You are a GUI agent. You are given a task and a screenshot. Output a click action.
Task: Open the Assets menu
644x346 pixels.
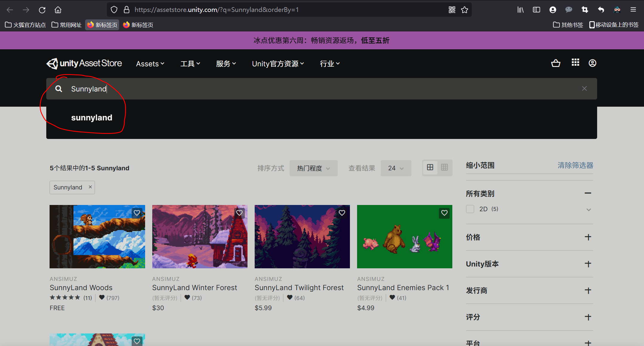pos(150,63)
